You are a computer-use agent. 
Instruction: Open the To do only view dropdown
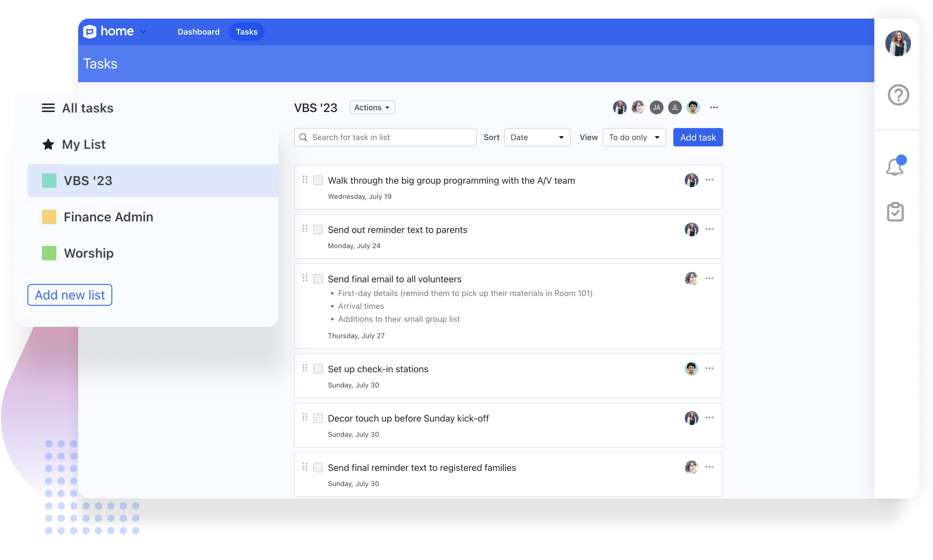634,137
